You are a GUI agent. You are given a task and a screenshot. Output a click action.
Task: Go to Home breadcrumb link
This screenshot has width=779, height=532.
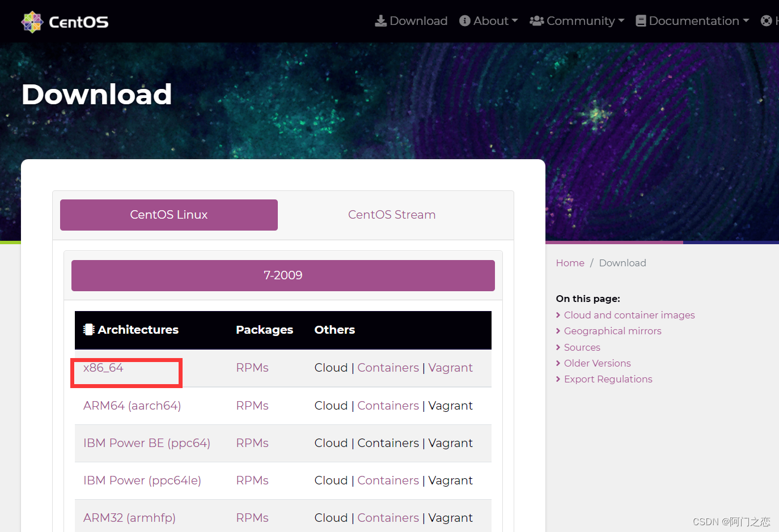[x=570, y=263]
